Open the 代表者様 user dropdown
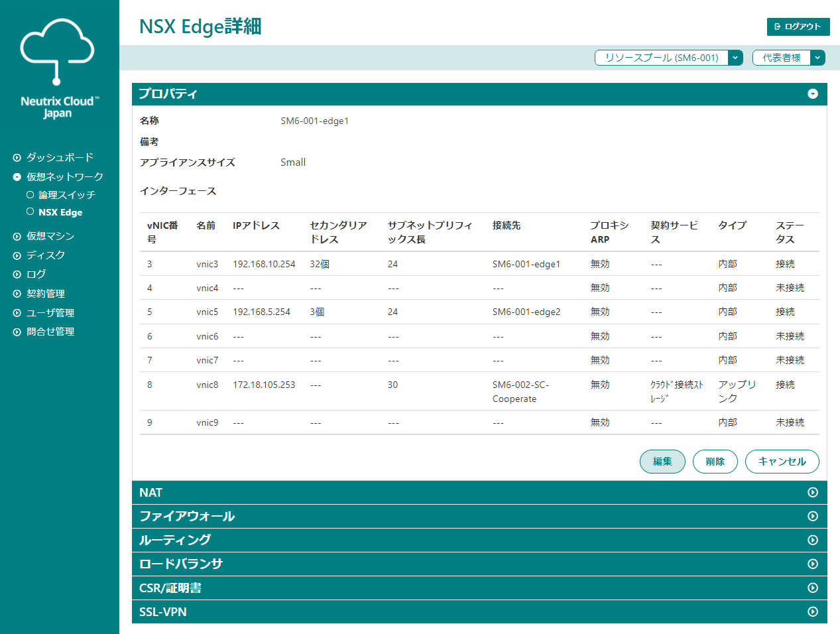840x634 pixels. (789, 58)
